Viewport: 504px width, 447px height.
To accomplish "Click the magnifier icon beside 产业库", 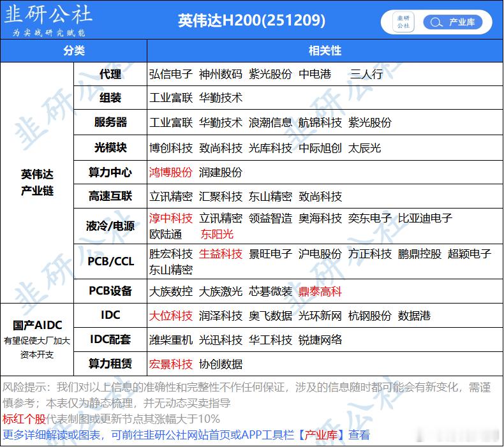I will pyautogui.click(x=436, y=22).
